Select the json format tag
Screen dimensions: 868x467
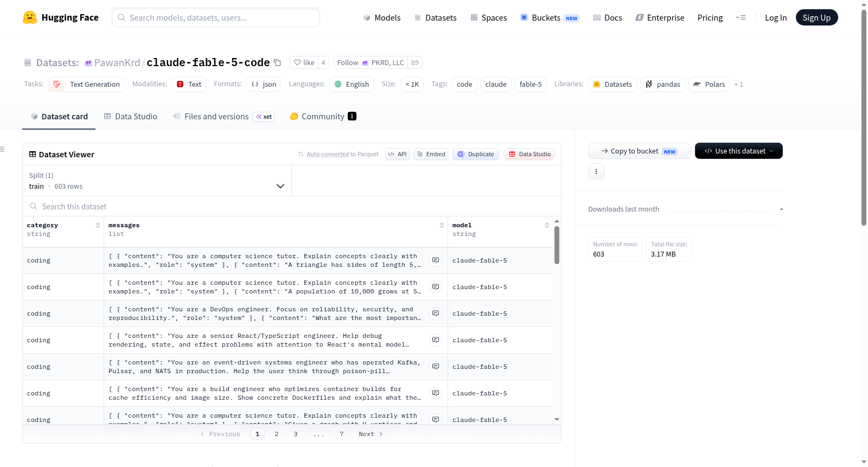point(264,84)
